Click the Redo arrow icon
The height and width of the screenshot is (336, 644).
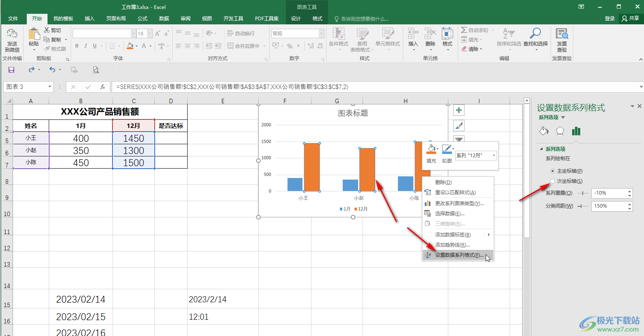[31, 70]
